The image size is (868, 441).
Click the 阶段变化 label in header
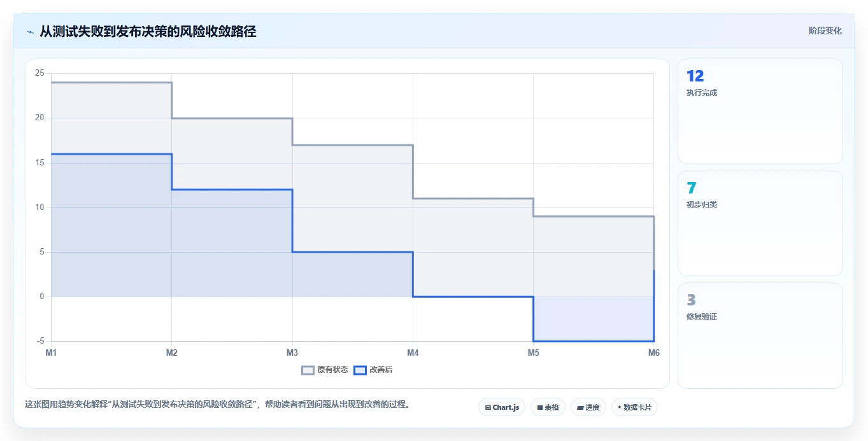pyautogui.click(x=825, y=31)
